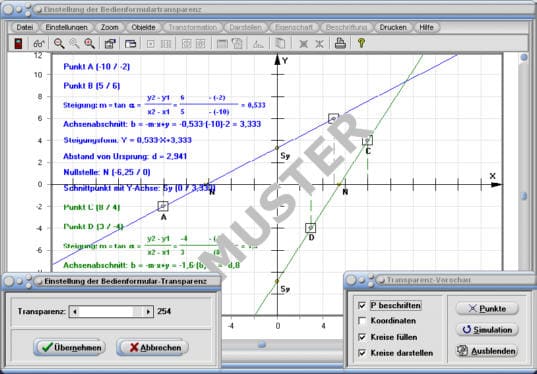Click the 'Punkt C (8 / 4)' green text
This screenshot has height=374, width=537.
point(92,207)
